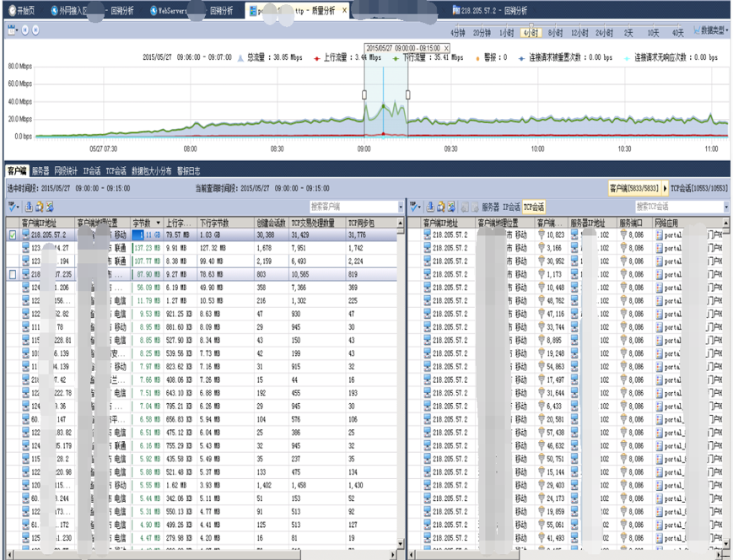Close the 质量分析 tab with X
Screen dimensions: 733x560
tap(344, 11)
